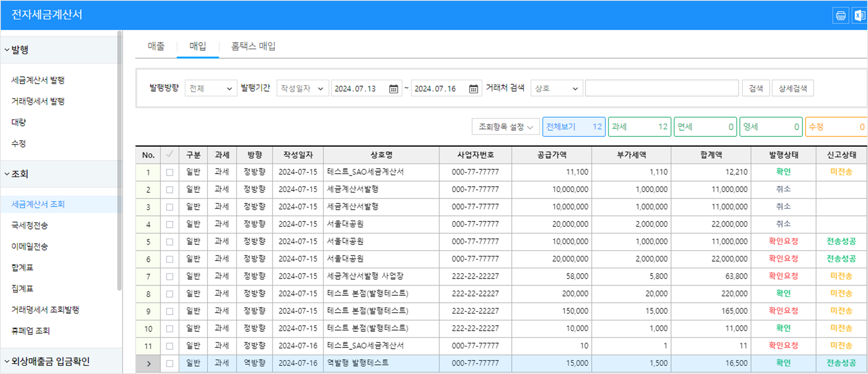This screenshot has height=374, width=868.
Task: Open the start date calendar picker
Action: coord(393,89)
